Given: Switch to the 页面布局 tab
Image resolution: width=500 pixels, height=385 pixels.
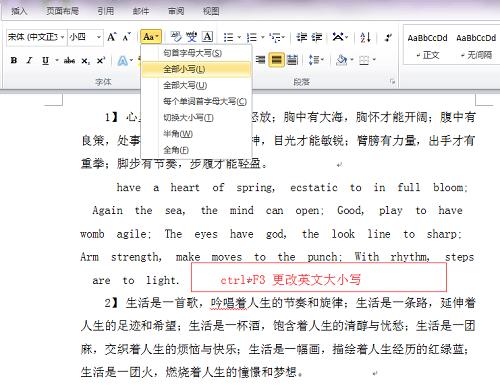Looking at the screenshot, I should point(62,11).
